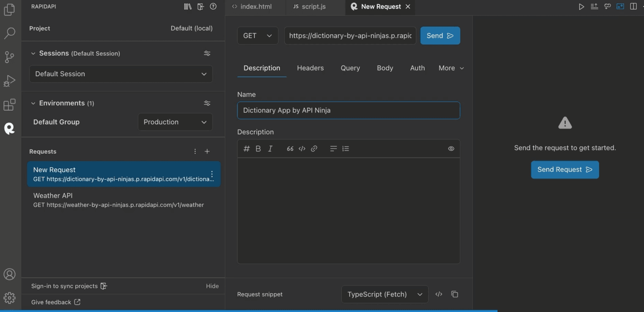The width and height of the screenshot is (644, 312).
Task: Switch to the Headers tab
Action: 310,68
